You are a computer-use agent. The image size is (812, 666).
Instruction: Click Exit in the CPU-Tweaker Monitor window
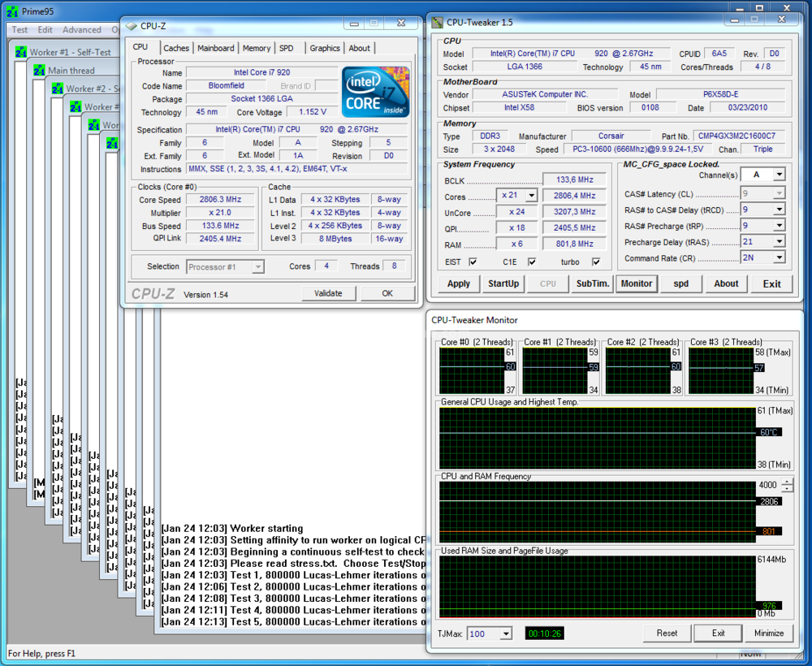(x=719, y=634)
